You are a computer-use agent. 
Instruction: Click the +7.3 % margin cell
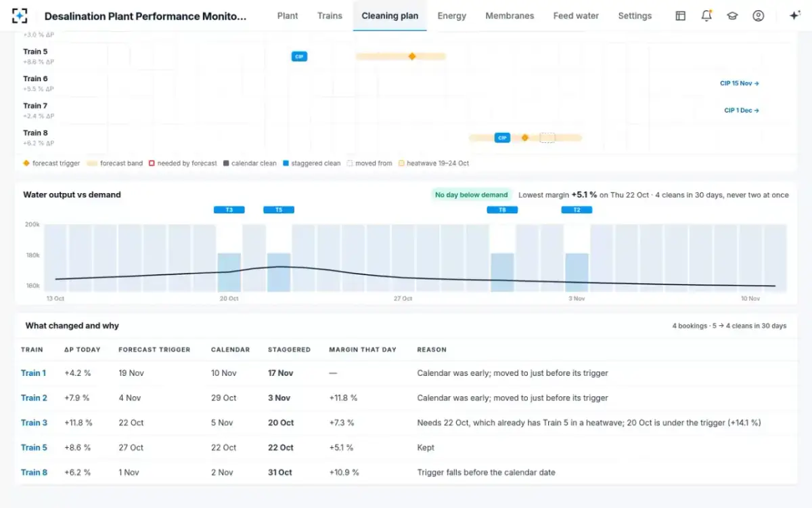tap(342, 423)
